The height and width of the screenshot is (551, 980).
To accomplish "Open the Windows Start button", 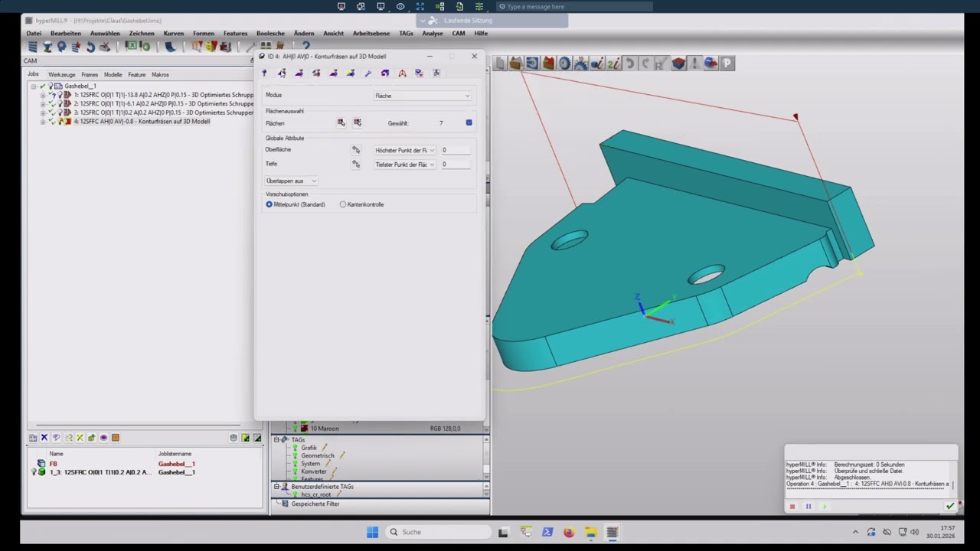I will click(x=372, y=532).
